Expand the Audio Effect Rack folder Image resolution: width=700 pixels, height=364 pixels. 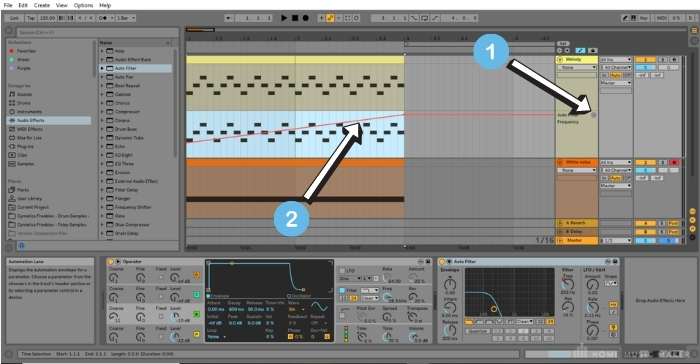[102, 59]
